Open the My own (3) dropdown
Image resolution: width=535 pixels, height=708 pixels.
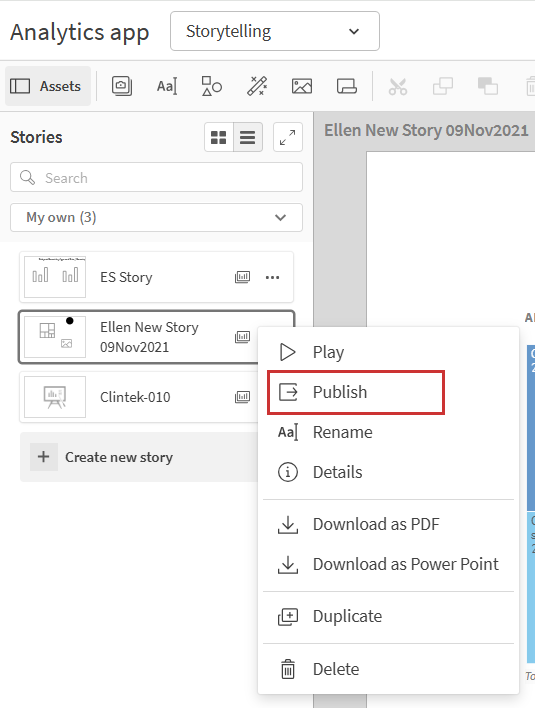[156, 218]
